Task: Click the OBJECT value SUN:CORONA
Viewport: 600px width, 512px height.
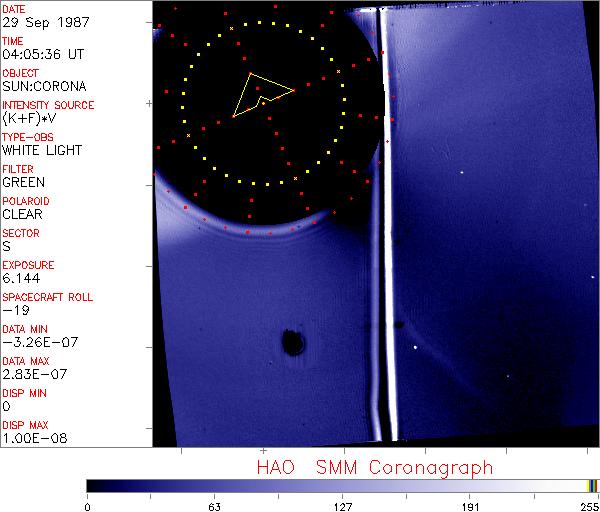Action: pyautogui.click(x=41, y=86)
